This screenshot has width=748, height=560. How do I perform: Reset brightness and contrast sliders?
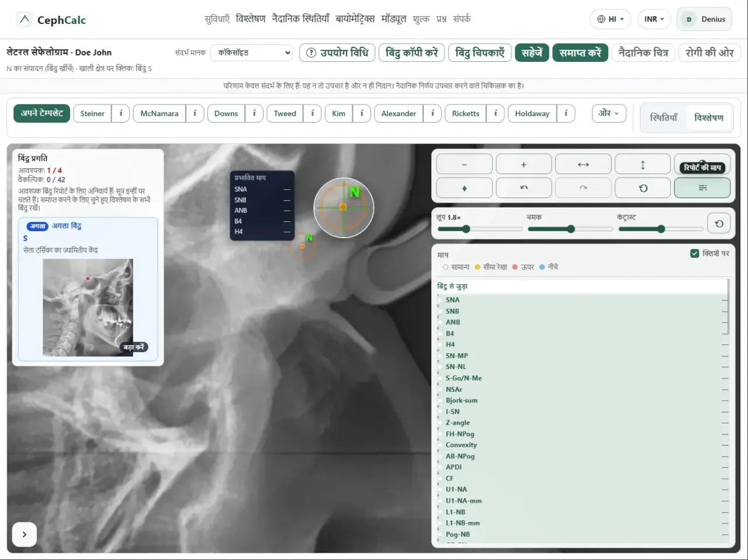[x=719, y=223]
